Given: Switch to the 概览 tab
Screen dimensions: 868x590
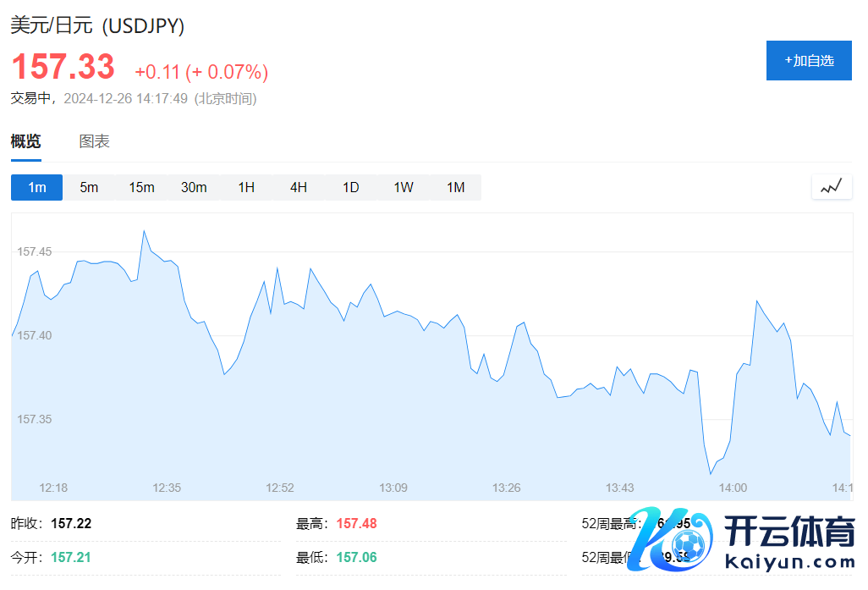Looking at the screenshot, I should tap(25, 141).
